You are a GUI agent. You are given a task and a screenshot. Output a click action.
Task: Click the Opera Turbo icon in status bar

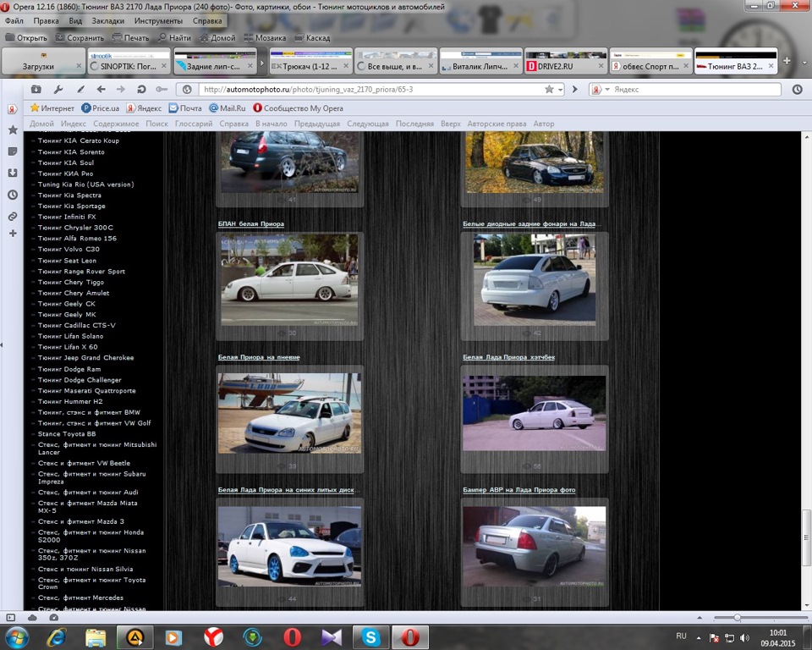pyautogui.click(x=54, y=617)
